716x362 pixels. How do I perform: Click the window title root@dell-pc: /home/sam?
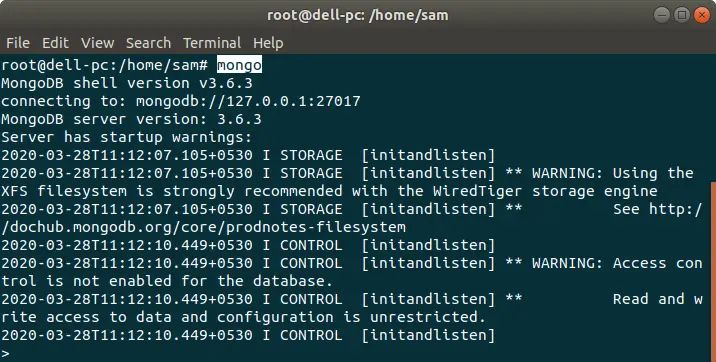[x=358, y=15]
